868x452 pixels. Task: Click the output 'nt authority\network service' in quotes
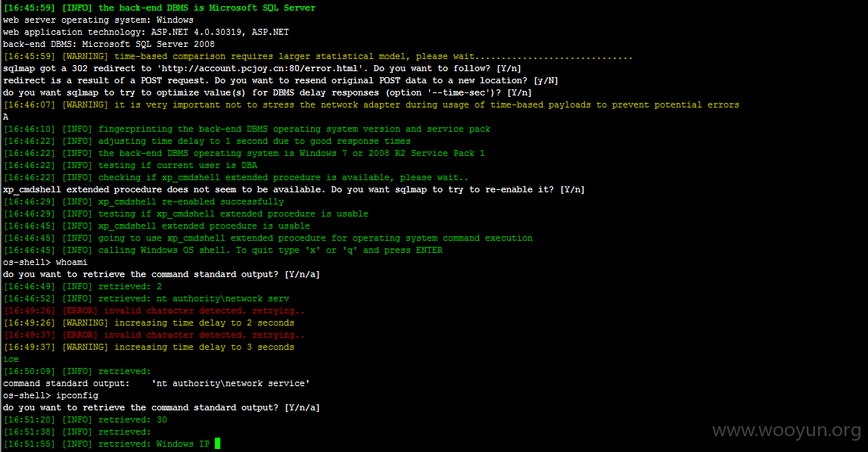point(231,383)
